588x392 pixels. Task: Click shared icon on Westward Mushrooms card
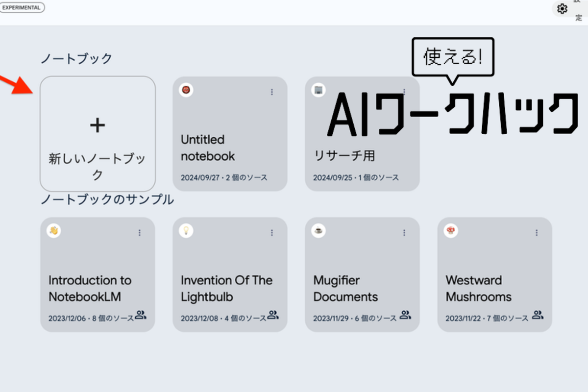[538, 315]
